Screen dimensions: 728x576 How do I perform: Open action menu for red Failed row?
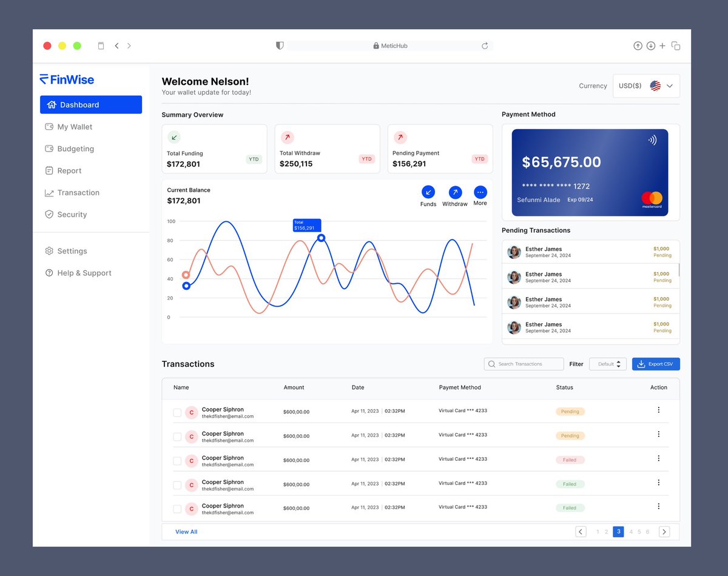coord(659,459)
